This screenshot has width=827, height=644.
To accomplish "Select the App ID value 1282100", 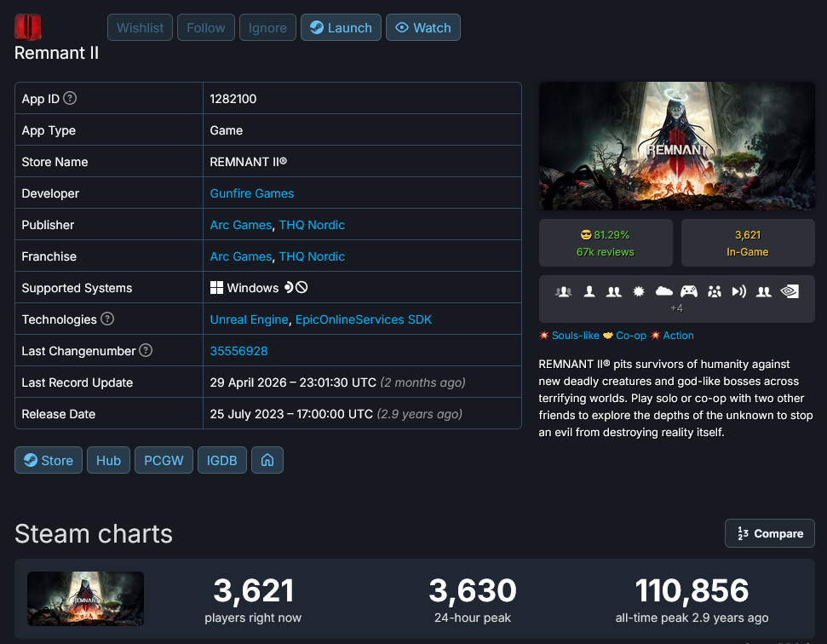I will 233,99.
